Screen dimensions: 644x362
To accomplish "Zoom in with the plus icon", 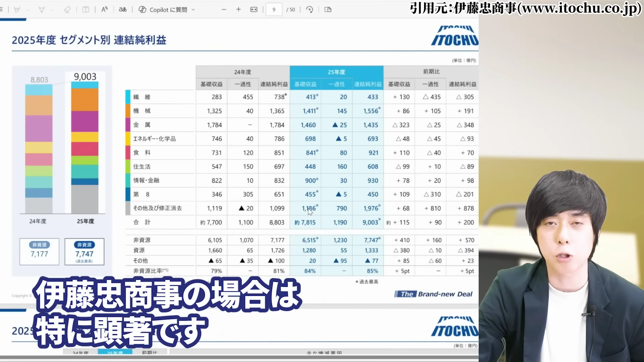I will point(238,9).
